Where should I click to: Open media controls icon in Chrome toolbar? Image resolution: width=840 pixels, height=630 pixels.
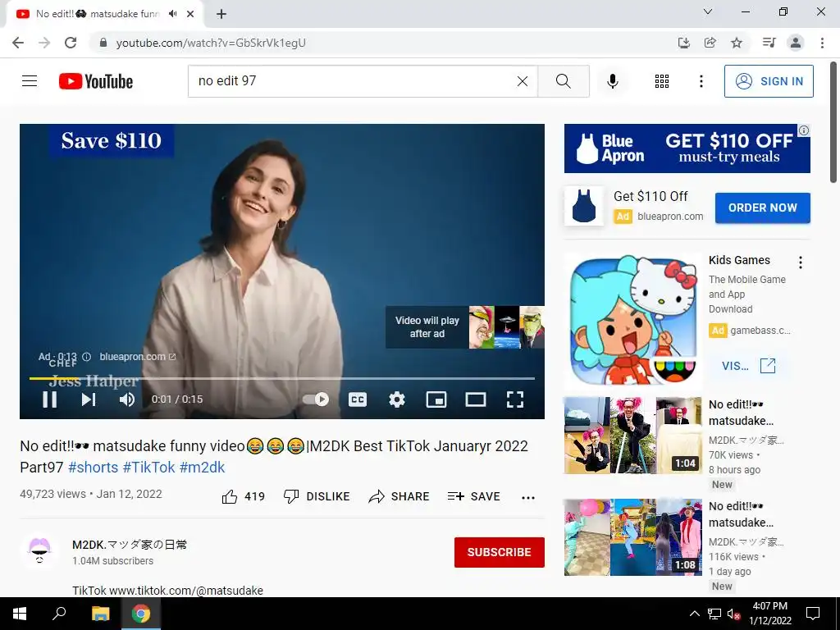(769, 43)
